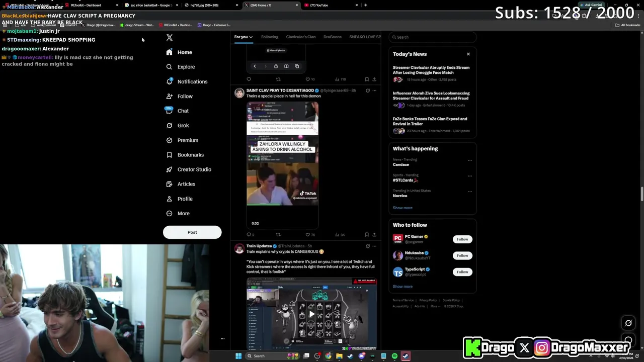
Task: Open More menu in X sidebar
Action: (178, 214)
